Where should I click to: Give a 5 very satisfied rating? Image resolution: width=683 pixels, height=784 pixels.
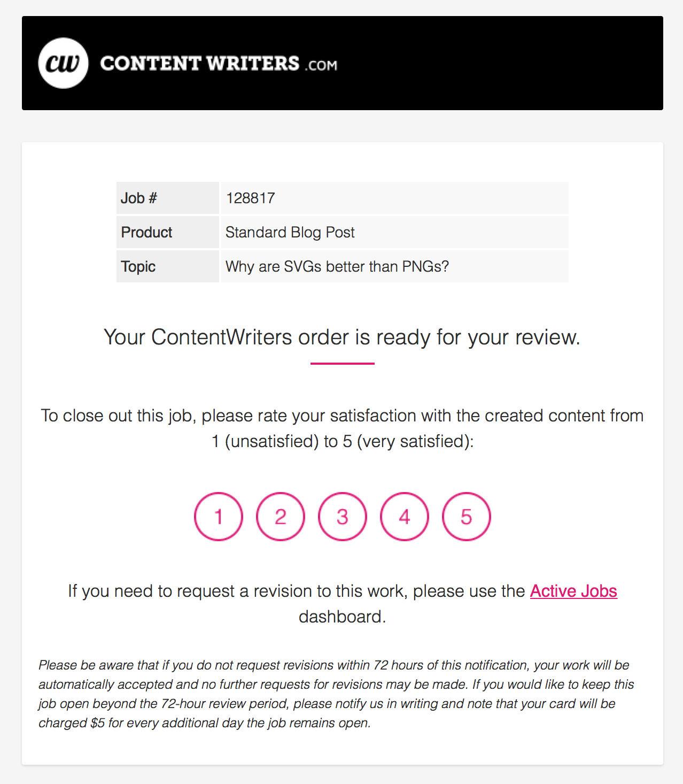click(x=467, y=517)
